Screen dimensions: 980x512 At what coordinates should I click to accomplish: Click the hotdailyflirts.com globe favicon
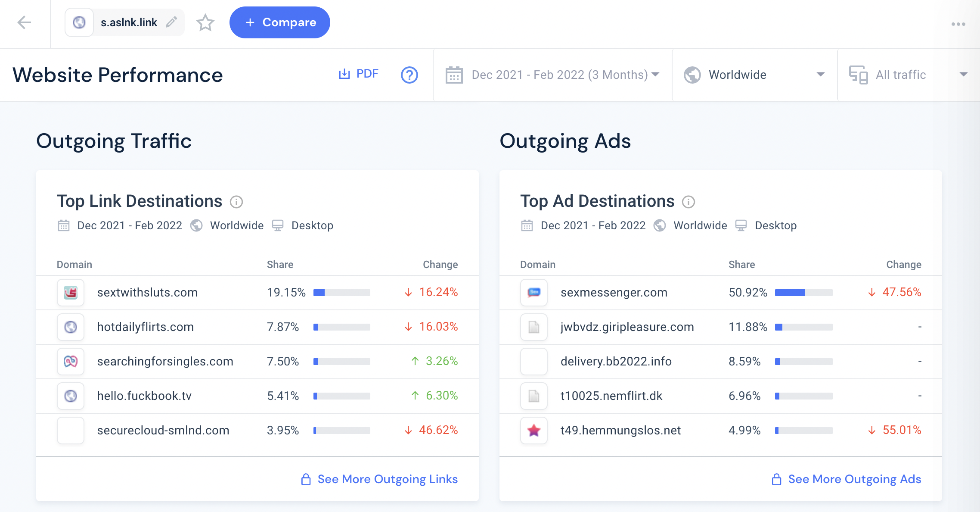click(71, 327)
